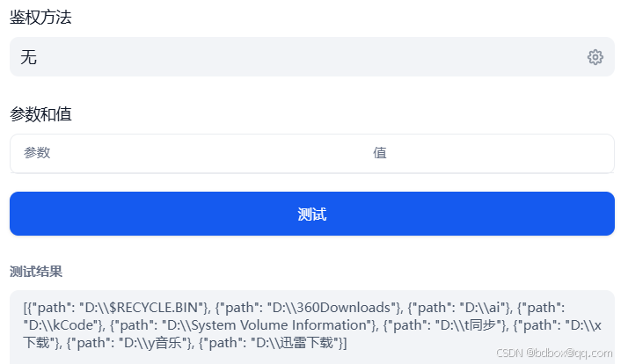Image resolution: width=628 pixels, height=364 pixels.
Task: Select System Volume Information in results
Action: click(278, 325)
